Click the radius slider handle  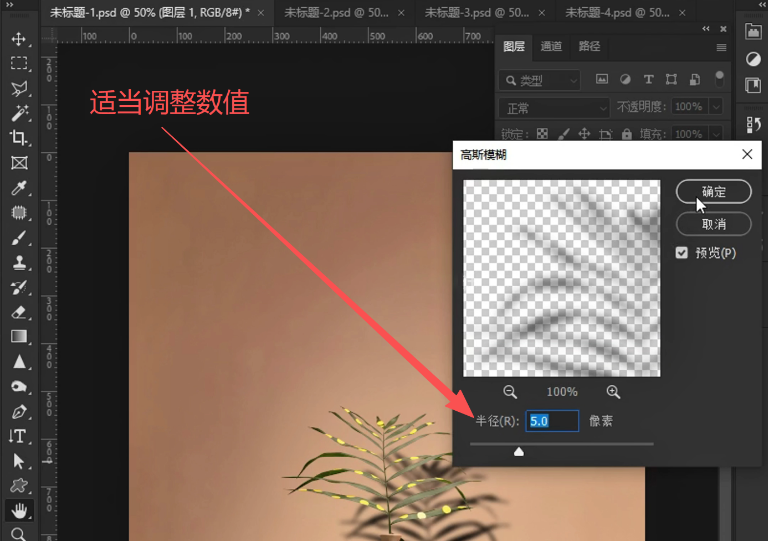tap(519, 451)
